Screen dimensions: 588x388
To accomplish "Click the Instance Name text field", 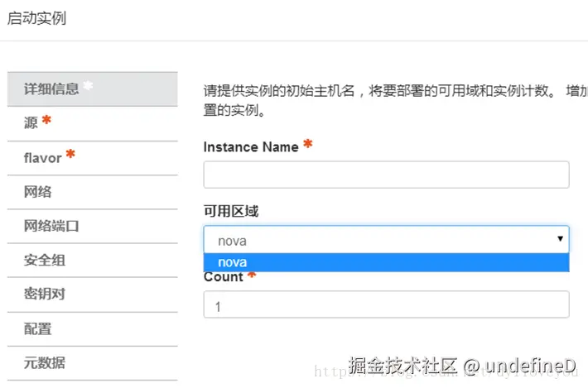I will point(386,175).
